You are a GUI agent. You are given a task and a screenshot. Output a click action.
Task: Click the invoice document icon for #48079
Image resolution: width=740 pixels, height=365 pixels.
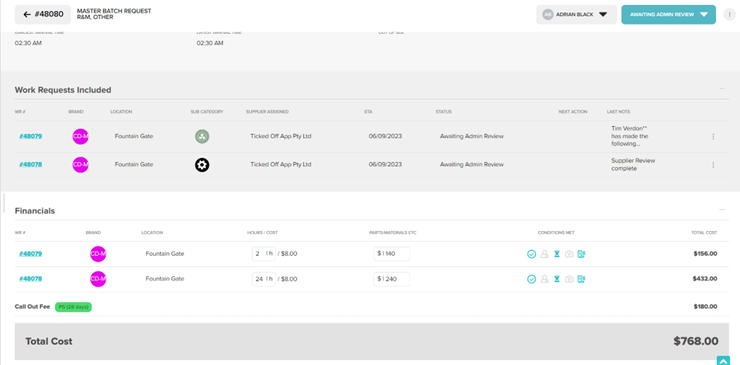(x=581, y=254)
